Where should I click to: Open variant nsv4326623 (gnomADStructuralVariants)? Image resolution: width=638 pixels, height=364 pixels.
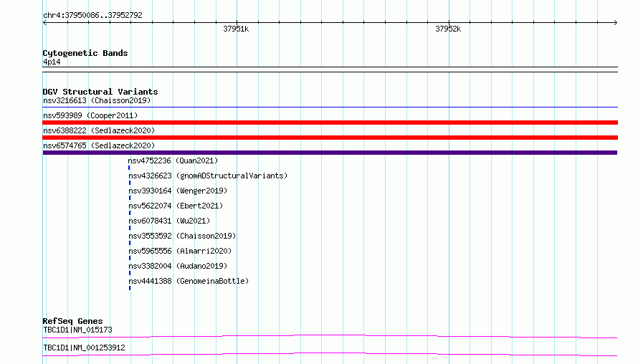pyautogui.click(x=208, y=176)
